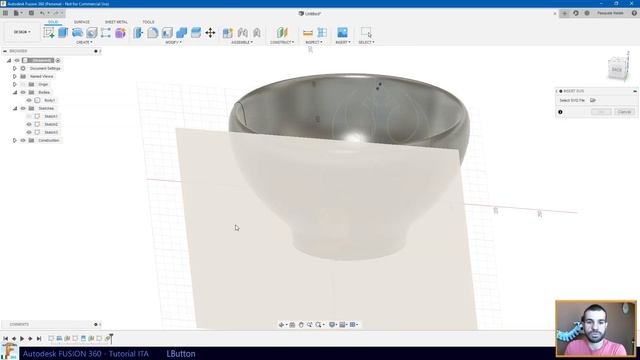Select the Combine tool icon
Viewport: 640px width, 360px height.
[182, 33]
